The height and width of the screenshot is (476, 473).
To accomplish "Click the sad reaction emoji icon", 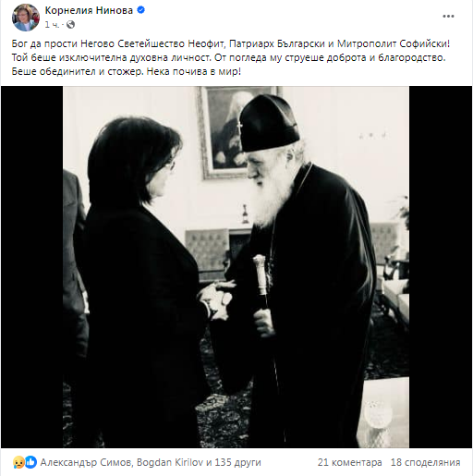I will click(x=18, y=462).
